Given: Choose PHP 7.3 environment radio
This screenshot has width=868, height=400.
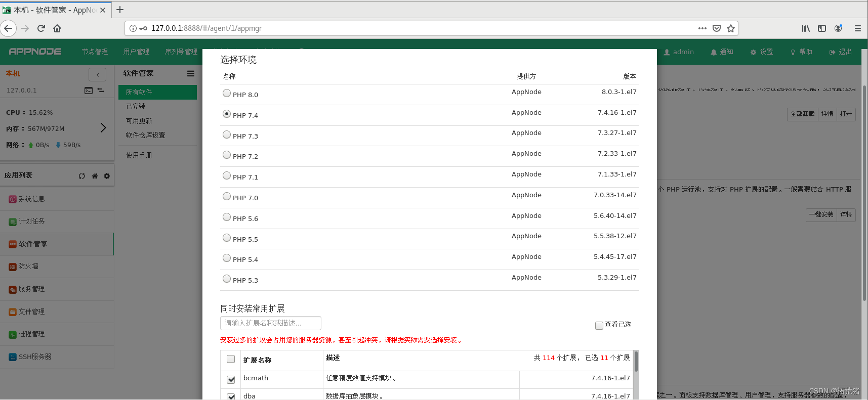Looking at the screenshot, I should pos(227,135).
